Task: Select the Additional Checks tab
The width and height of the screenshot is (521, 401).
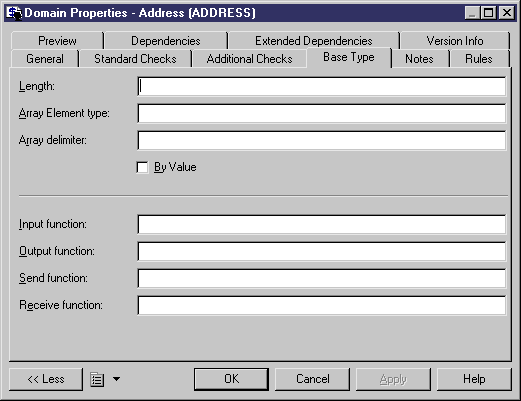Action: pos(249,59)
